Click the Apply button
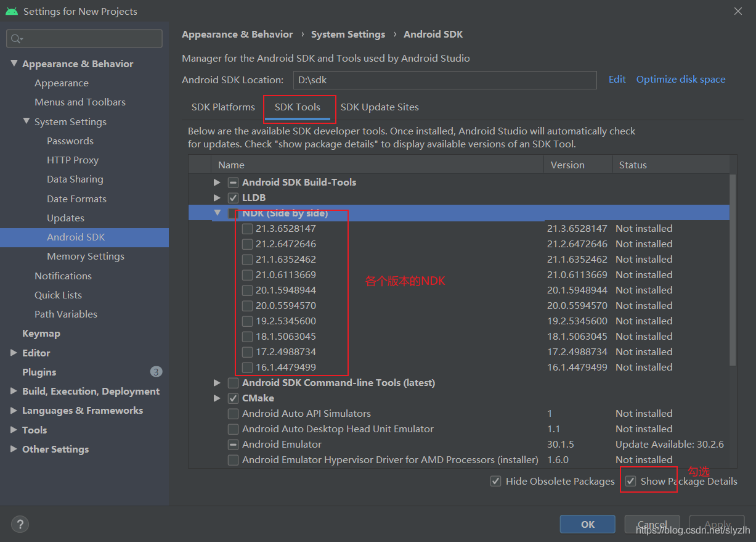Image resolution: width=756 pixels, height=542 pixels. [717, 525]
